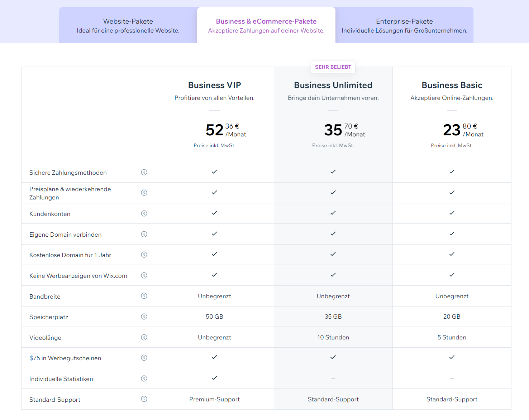Image resolution: width=529 pixels, height=420 pixels.
Task: Open info tooltip for Eigene Domain verbinden
Action: [x=144, y=234]
